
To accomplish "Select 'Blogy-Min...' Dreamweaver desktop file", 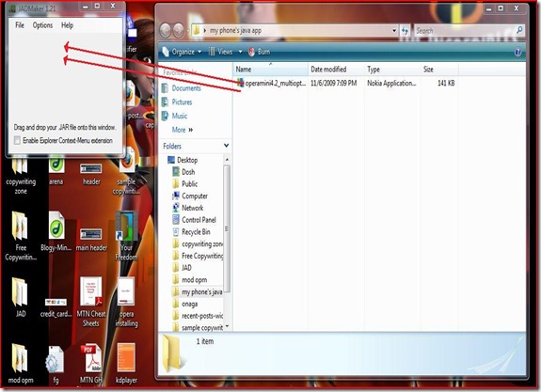I will [56, 231].
